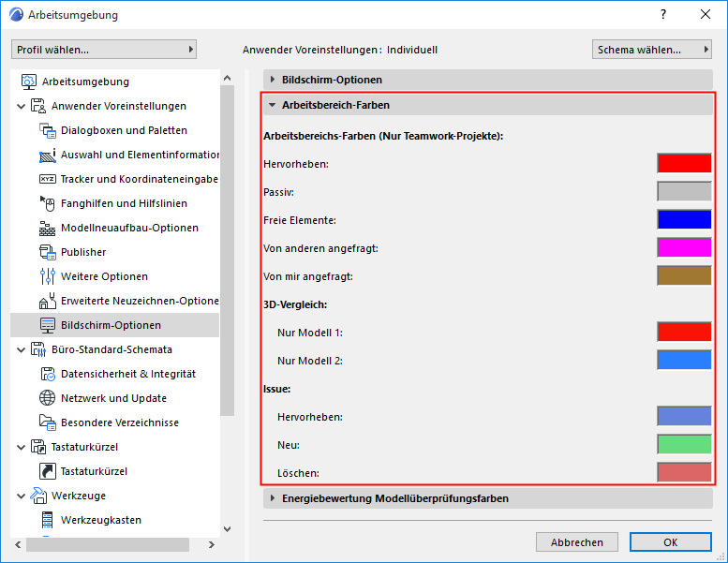Click the Arbeitsumgebung root icon in tree
The width and height of the screenshot is (728, 563).
point(29,81)
